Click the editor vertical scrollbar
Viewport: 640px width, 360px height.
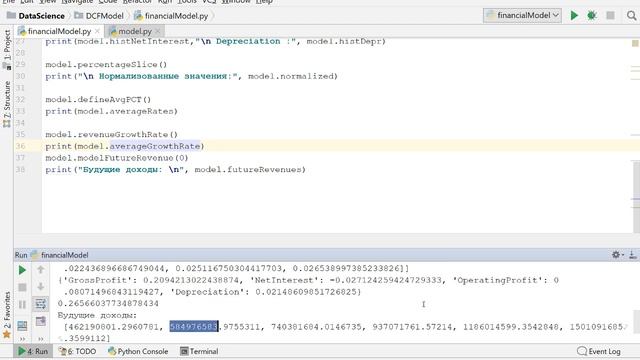(x=636, y=196)
